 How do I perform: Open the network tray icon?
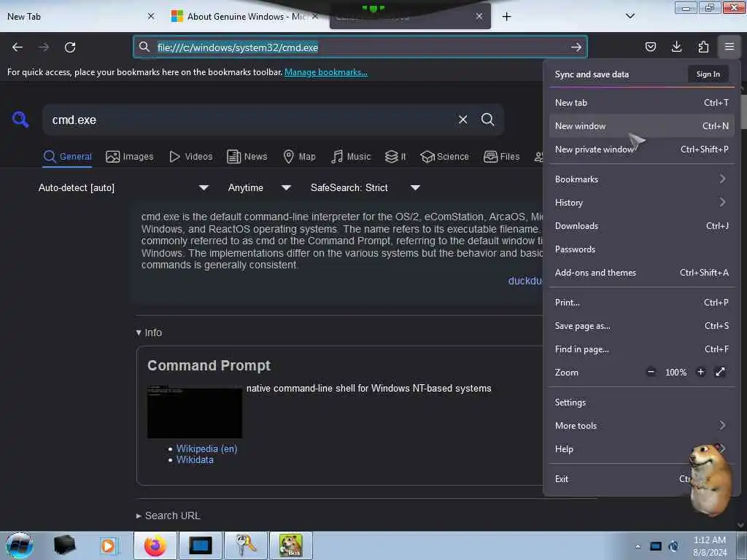click(656, 546)
